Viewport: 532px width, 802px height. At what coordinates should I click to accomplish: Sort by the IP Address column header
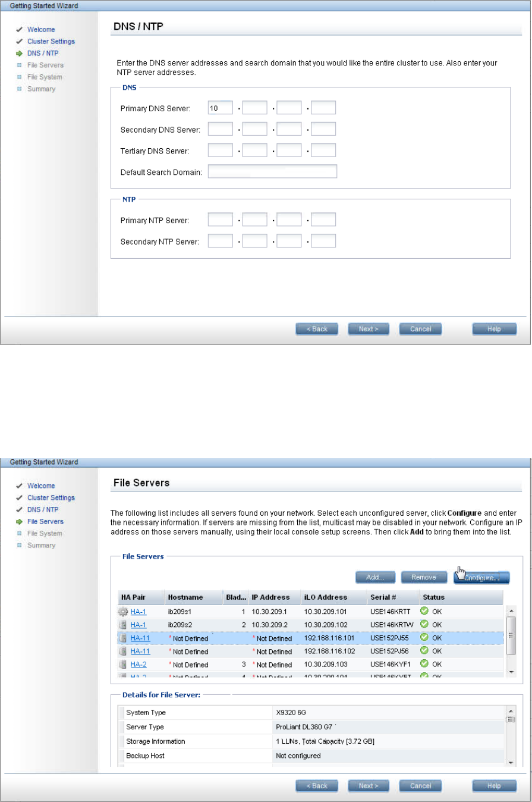click(x=273, y=597)
